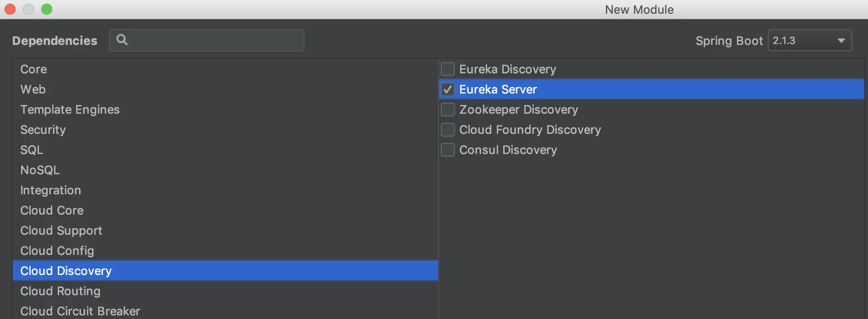Select the Web category
This screenshot has width=868, height=319.
coord(33,89)
